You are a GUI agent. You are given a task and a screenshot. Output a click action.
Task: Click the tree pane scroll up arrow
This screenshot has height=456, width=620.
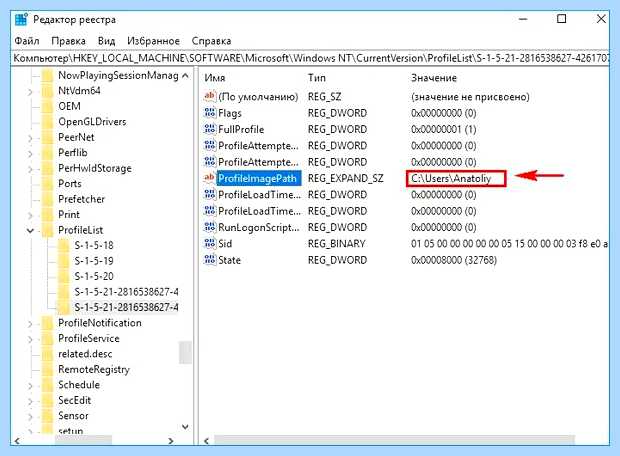pyautogui.click(x=185, y=76)
